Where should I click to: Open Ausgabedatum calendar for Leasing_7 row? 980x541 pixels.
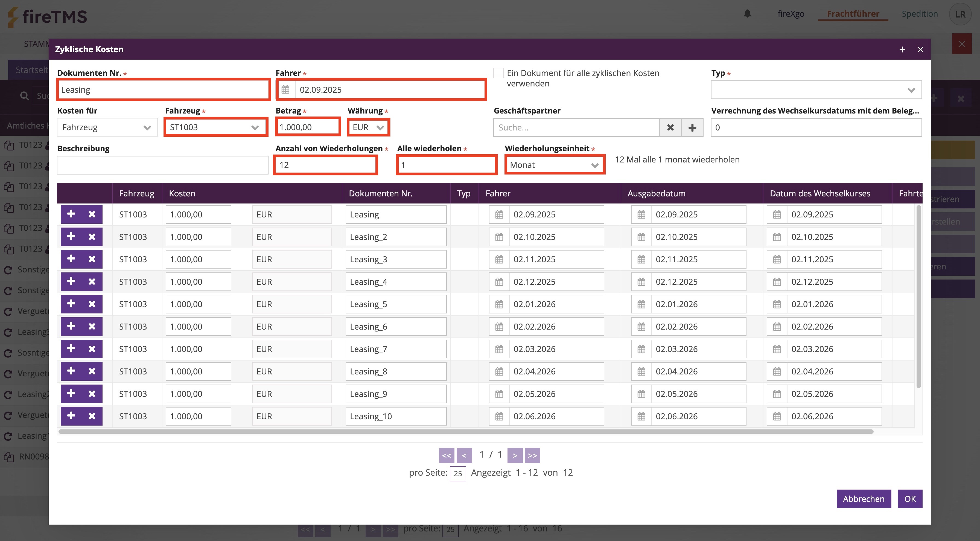[x=641, y=349]
